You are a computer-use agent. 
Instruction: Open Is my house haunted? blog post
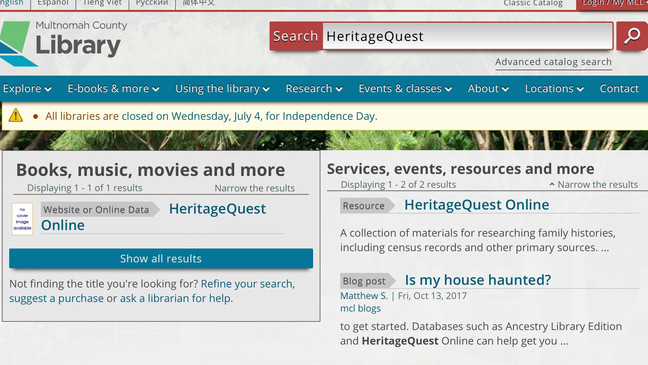[x=478, y=280]
